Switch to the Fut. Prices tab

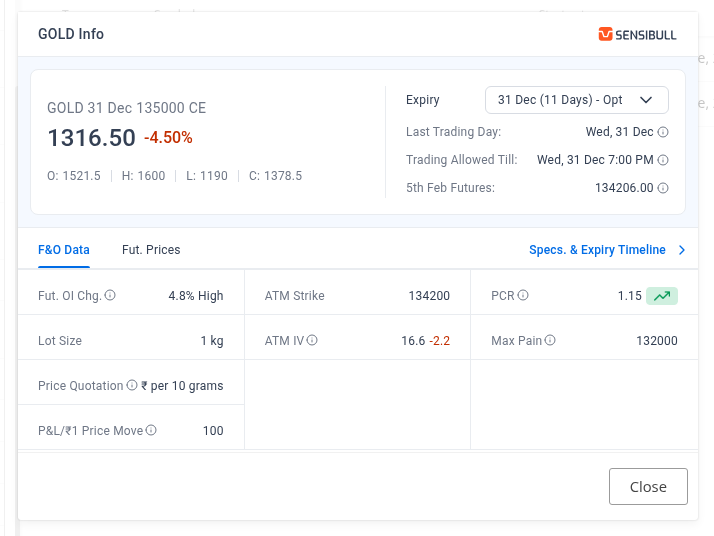tap(151, 250)
